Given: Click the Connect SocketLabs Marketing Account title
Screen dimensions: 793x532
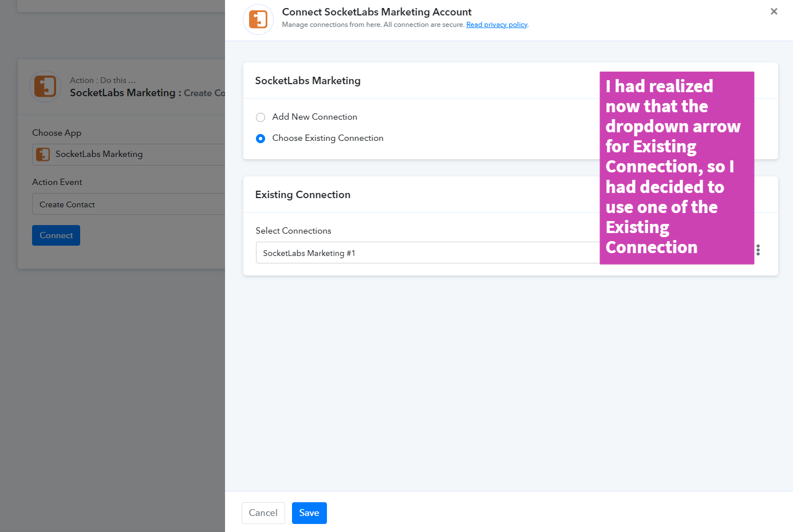Looking at the screenshot, I should pos(377,12).
